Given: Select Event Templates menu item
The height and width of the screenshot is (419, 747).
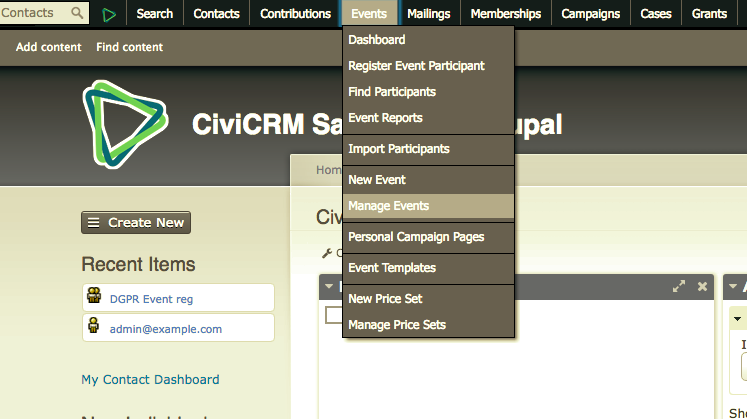Looking at the screenshot, I should coord(428,268).
